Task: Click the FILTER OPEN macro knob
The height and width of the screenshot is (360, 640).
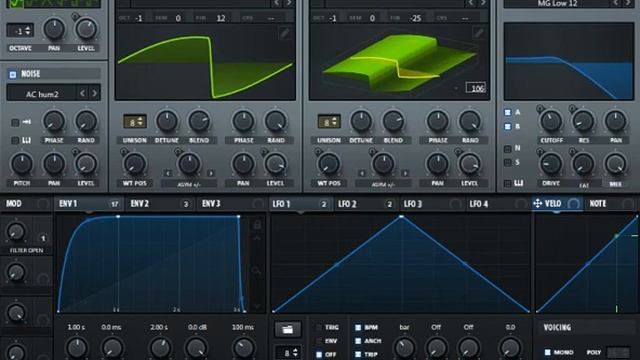Action: pyautogui.click(x=16, y=232)
